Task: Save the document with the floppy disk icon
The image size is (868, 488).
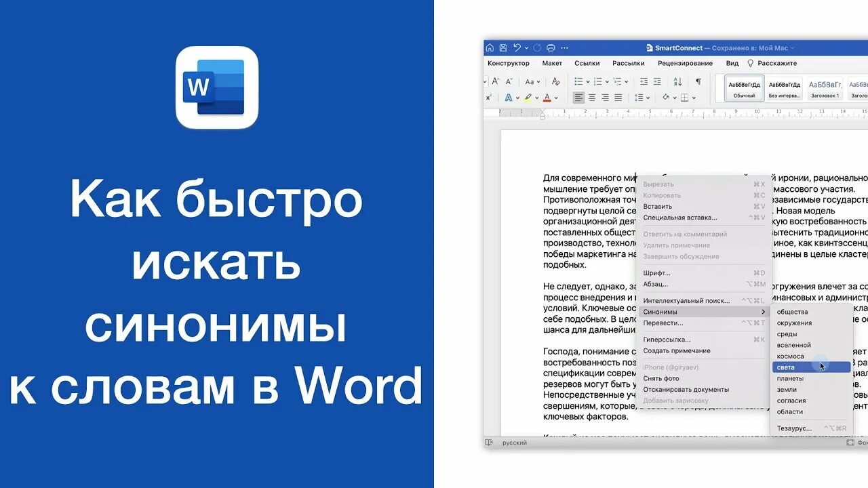Action: tap(503, 48)
